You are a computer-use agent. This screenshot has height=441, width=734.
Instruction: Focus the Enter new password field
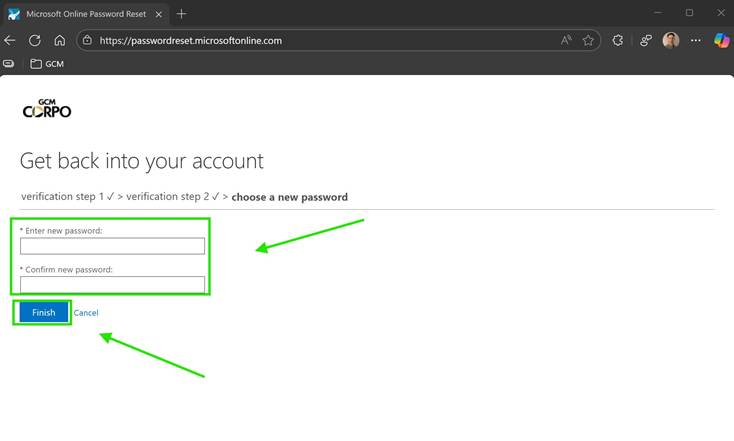coord(112,246)
